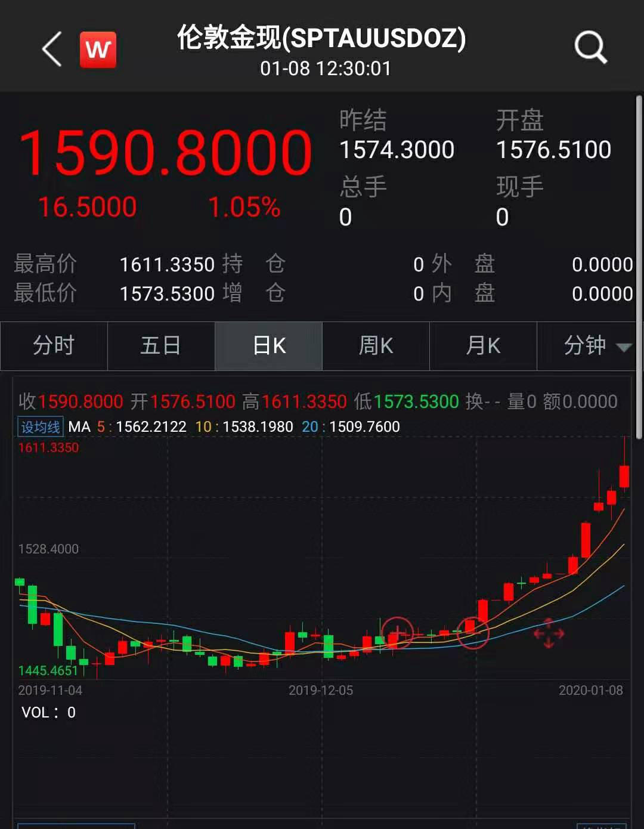The height and width of the screenshot is (829, 644).
Task: Tap the right red circled candle marker
Action: (x=473, y=632)
